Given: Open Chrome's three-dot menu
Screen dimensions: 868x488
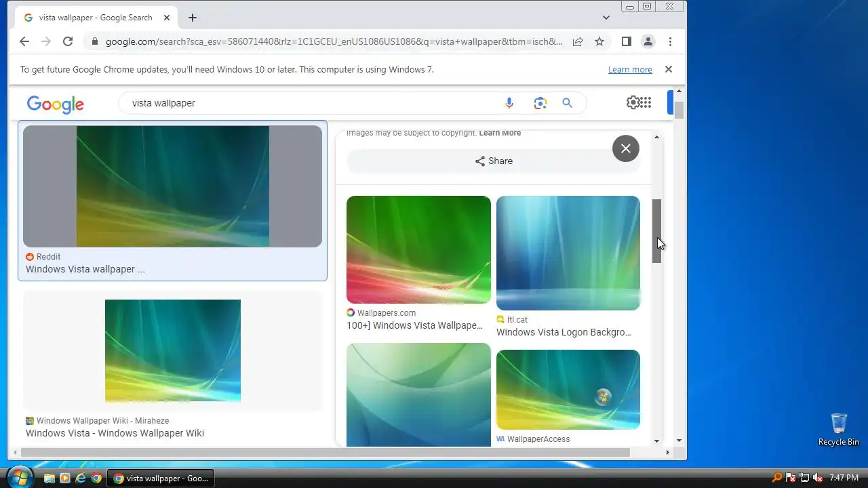Looking at the screenshot, I should click(x=670, y=41).
